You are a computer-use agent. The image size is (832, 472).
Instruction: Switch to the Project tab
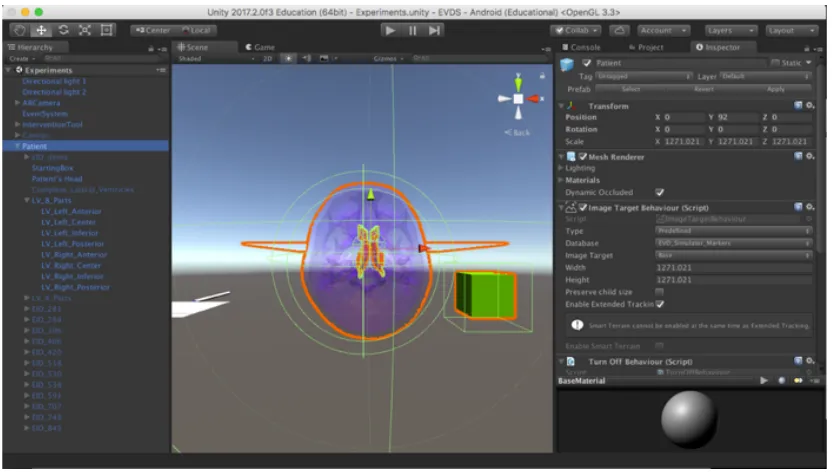coord(646,47)
